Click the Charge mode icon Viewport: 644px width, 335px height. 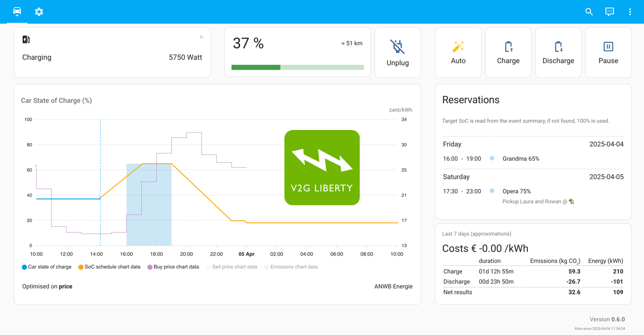(x=508, y=47)
